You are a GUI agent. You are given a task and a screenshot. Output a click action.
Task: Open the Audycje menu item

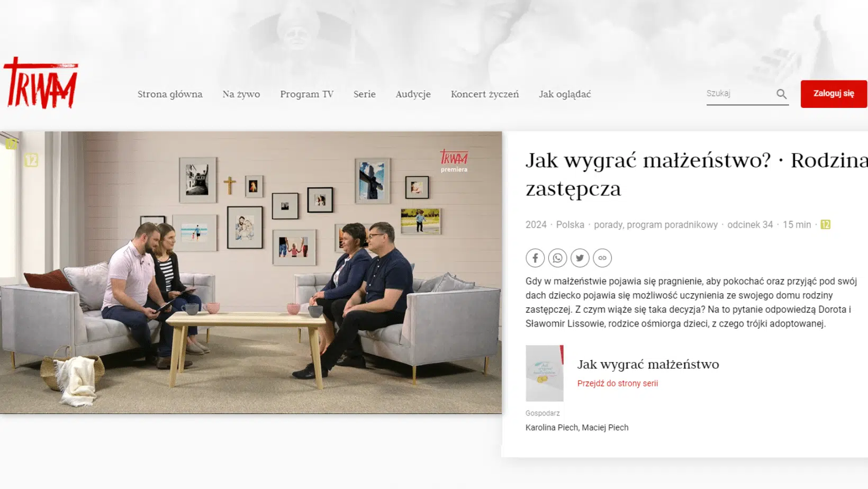tap(413, 94)
